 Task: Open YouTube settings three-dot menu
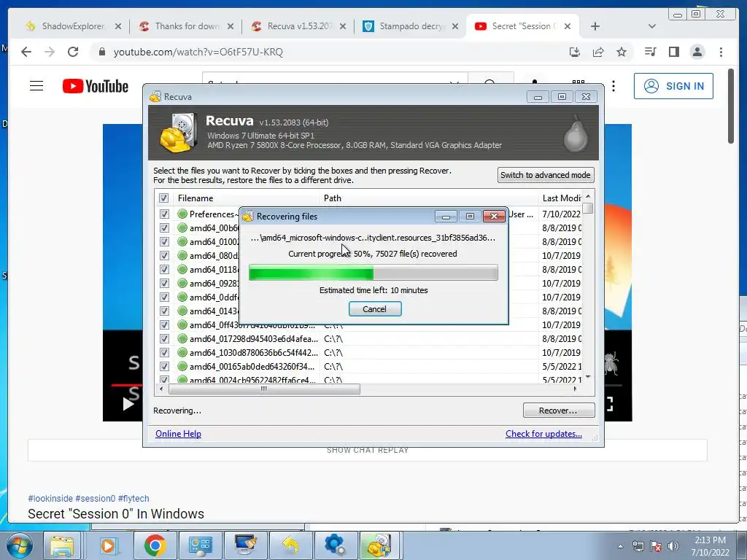click(614, 86)
